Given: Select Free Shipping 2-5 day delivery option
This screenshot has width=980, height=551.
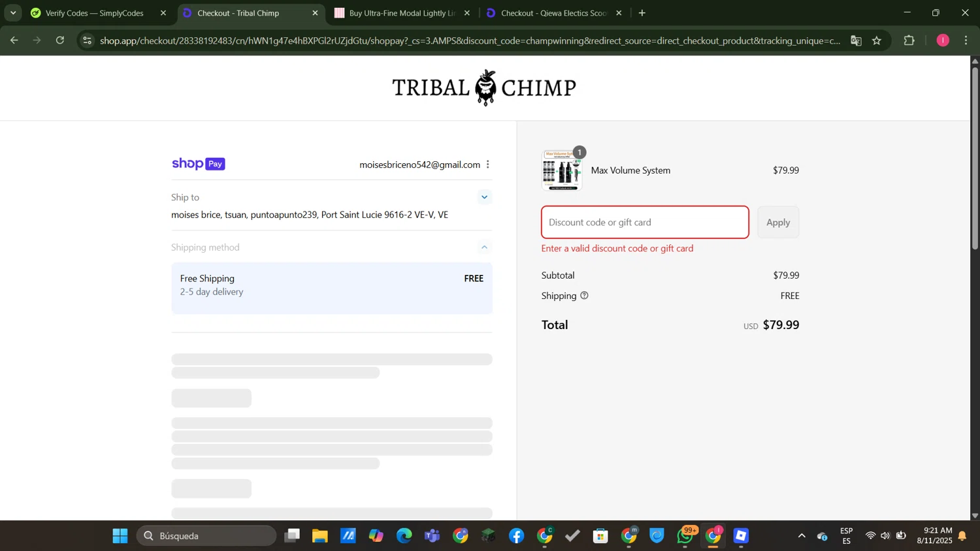Looking at the screenshot, I should (332, 288).
